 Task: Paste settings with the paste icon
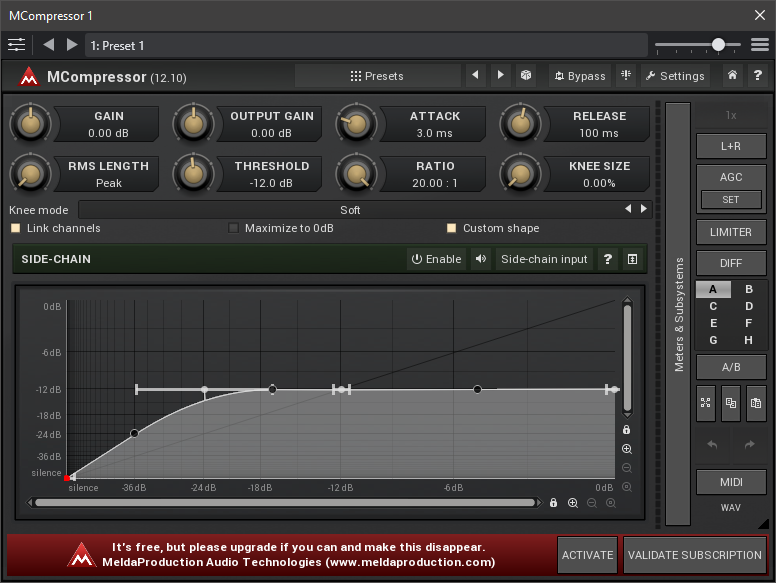(756, 403)
